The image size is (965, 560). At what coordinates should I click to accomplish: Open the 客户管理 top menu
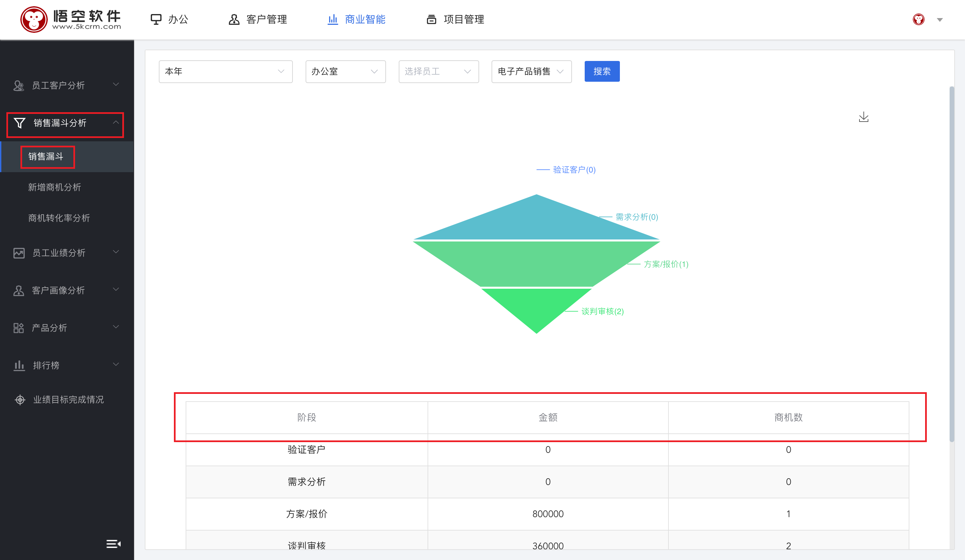pyautogui.click(x=257, y=19)
